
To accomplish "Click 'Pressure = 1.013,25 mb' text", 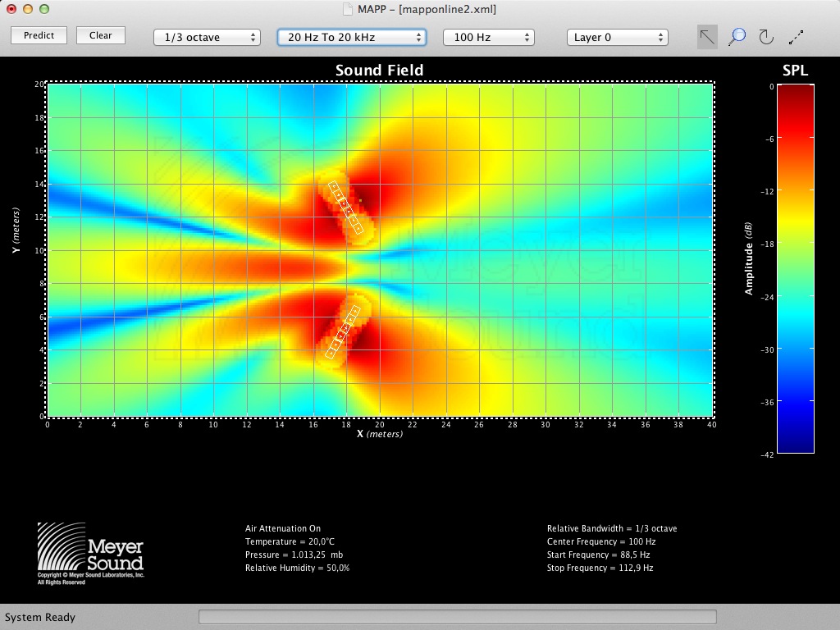I will pyautogui.click(x=294, y=555).
